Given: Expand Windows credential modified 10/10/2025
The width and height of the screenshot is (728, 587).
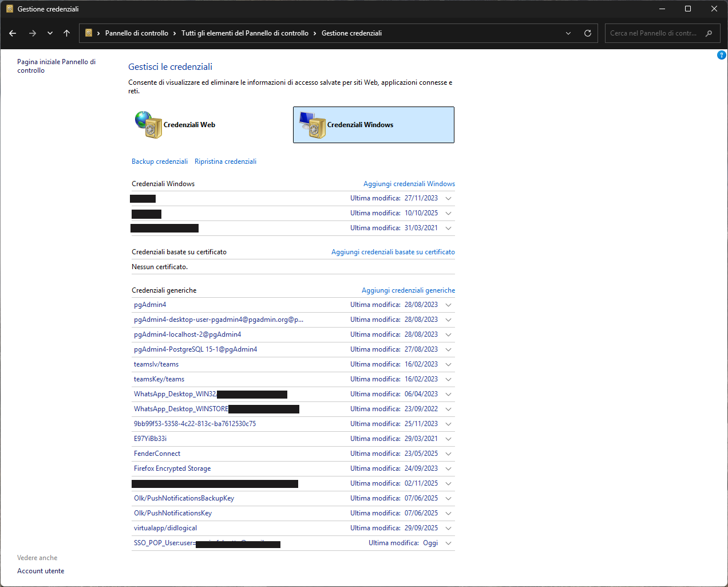Looking at the screenshot, I should (x=448, y=213).
